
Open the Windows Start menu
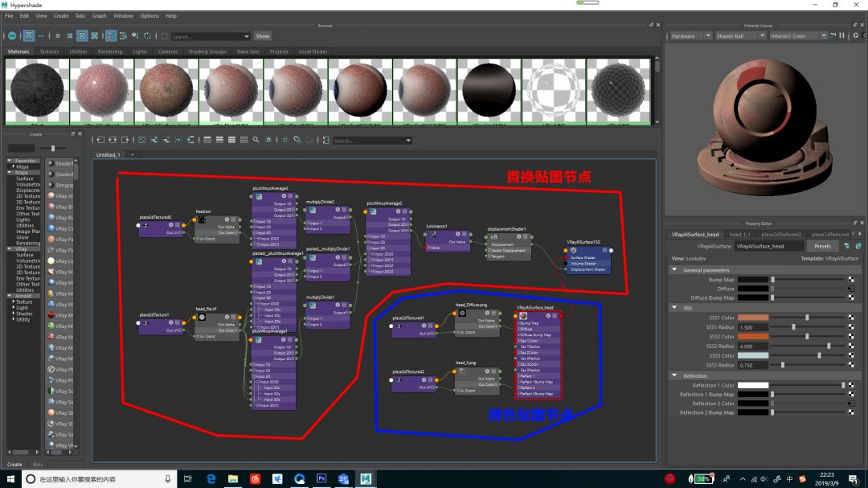tap(10, 478)
